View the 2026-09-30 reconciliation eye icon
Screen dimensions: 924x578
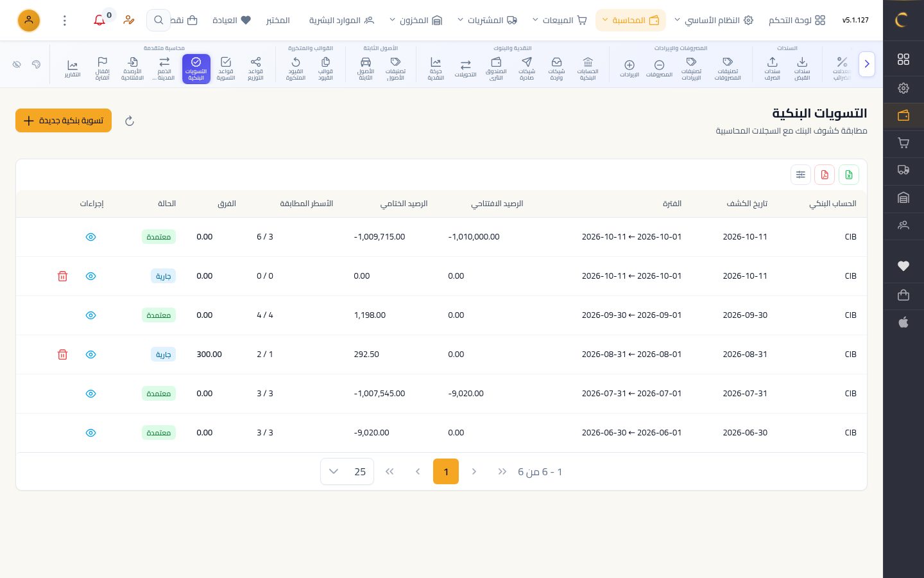(90, 315)
